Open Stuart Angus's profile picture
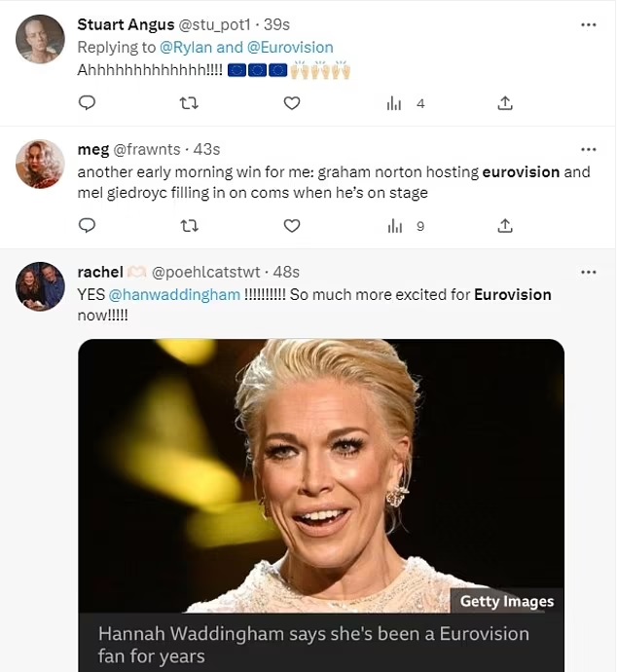The width and height of the screenshot is (617, 672). (40, 40)
